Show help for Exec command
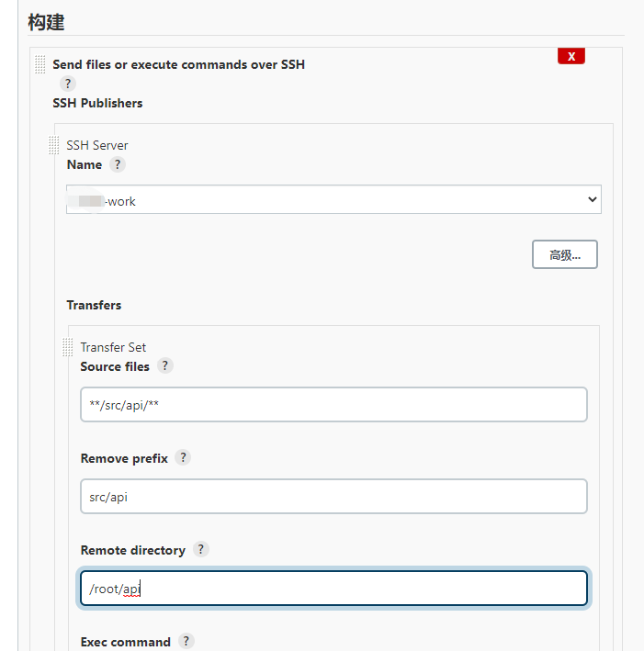Viewport: 644px width, 651px height. coord(186,641)
